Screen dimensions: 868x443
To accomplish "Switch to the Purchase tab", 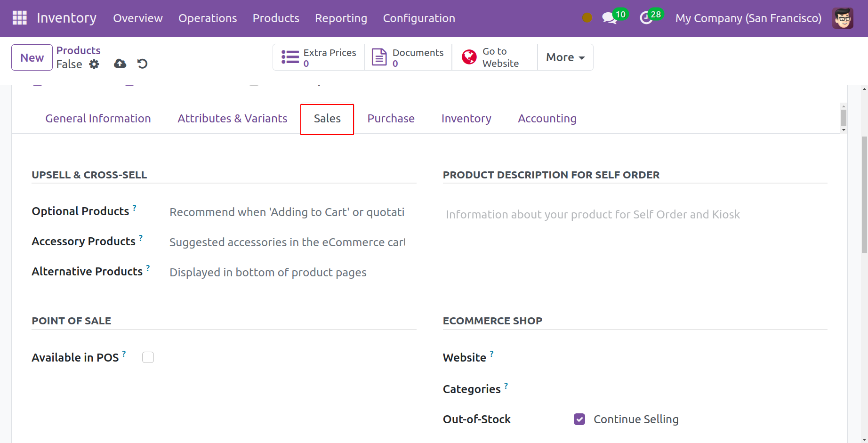I will click(391, 119).
